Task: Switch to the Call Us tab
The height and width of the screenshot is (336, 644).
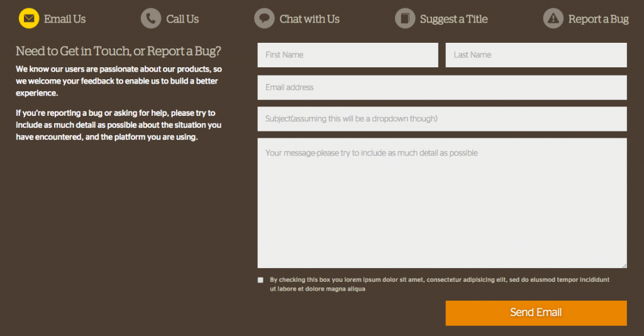Action: [x=182, y=19]
